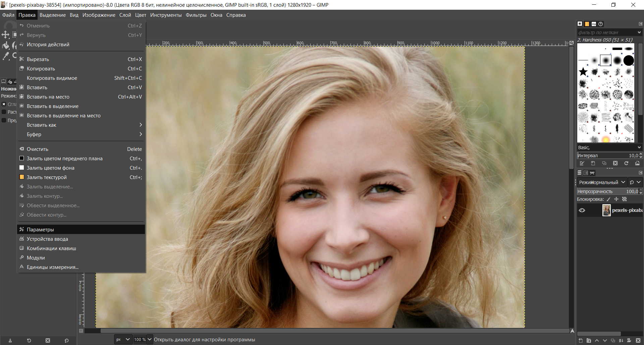
Task: Open the Patterns dockable tab
Action: (x=587, y=24)
